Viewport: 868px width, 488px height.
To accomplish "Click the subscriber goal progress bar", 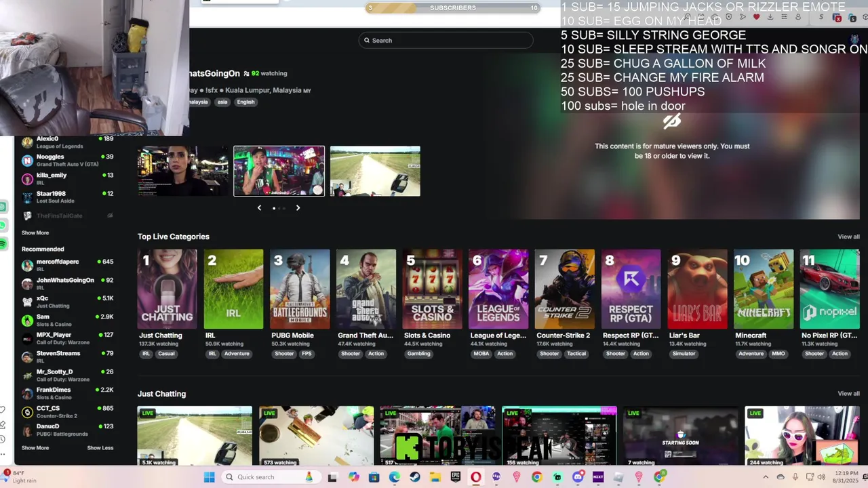I will pyautogui.click(x=452, y=8).
